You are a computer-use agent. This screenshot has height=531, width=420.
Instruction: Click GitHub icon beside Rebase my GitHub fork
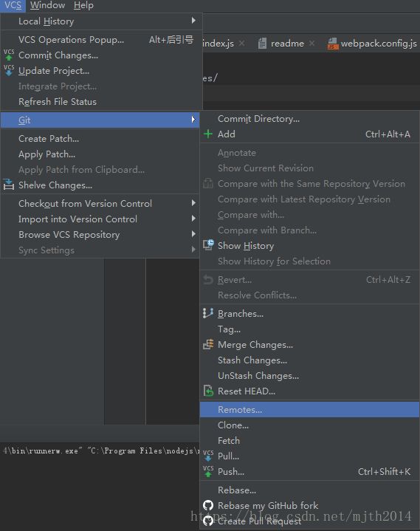[x=208, y=505]
